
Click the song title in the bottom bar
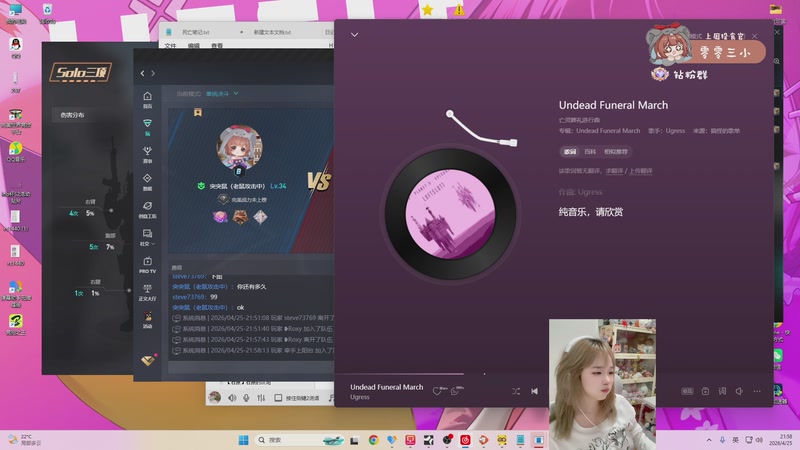click(386, 387)
